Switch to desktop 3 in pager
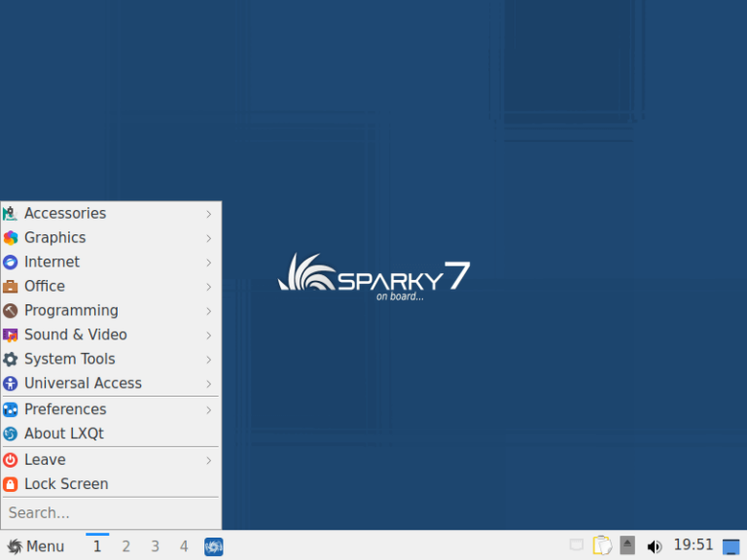This screenshot has height=560, width=747. (156, 546)
